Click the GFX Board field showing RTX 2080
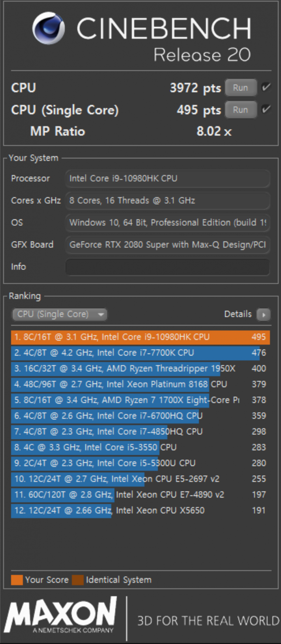 point(167,245)
